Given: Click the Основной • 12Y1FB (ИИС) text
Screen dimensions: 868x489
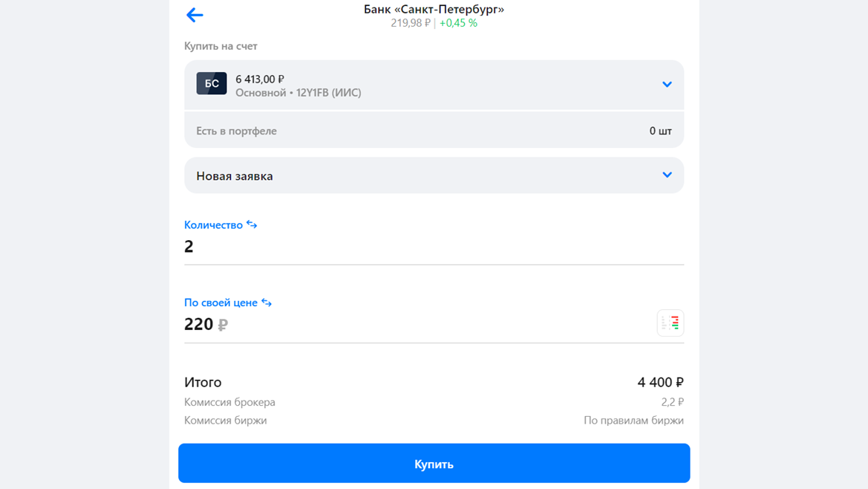Looking at the screenshot, I should 298,92.
